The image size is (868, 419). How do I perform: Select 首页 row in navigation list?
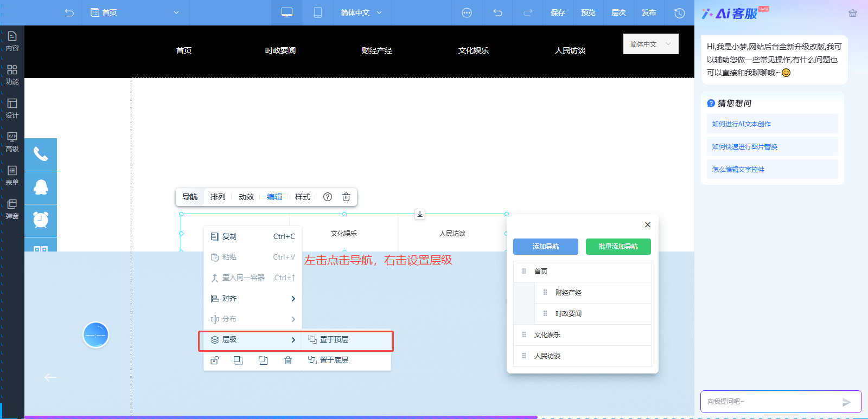point(583,272)
